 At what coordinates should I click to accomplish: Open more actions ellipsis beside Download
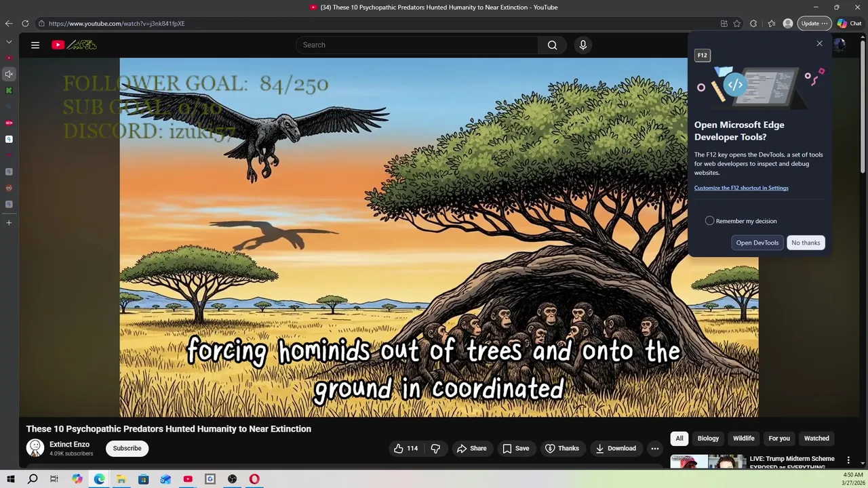click(655, 449)
